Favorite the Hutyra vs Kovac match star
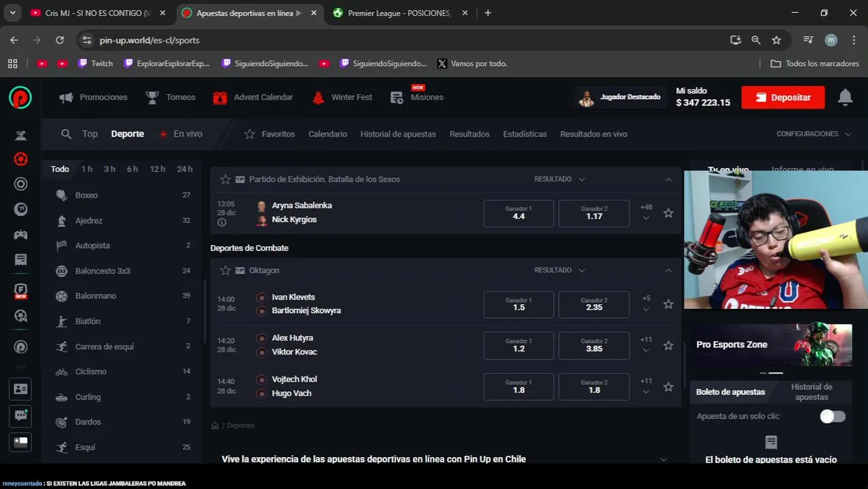Screen dimensions: 868x489 [x=668, y=346]
